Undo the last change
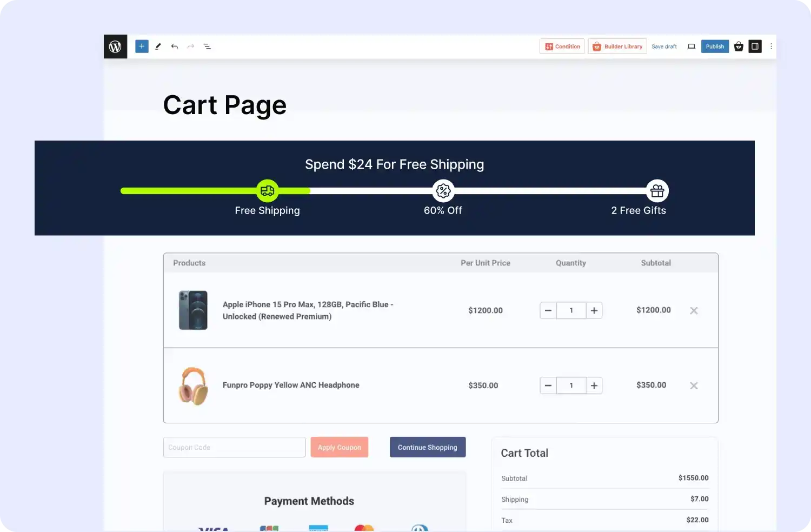This screenshot has height=532, width=811. (174, 46)
